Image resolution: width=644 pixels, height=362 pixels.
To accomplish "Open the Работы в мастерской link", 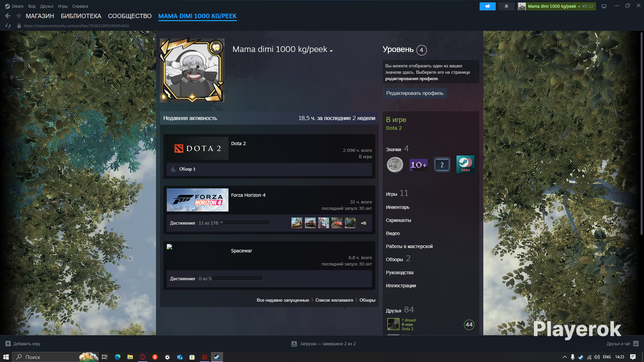I will tap(409, 246).
